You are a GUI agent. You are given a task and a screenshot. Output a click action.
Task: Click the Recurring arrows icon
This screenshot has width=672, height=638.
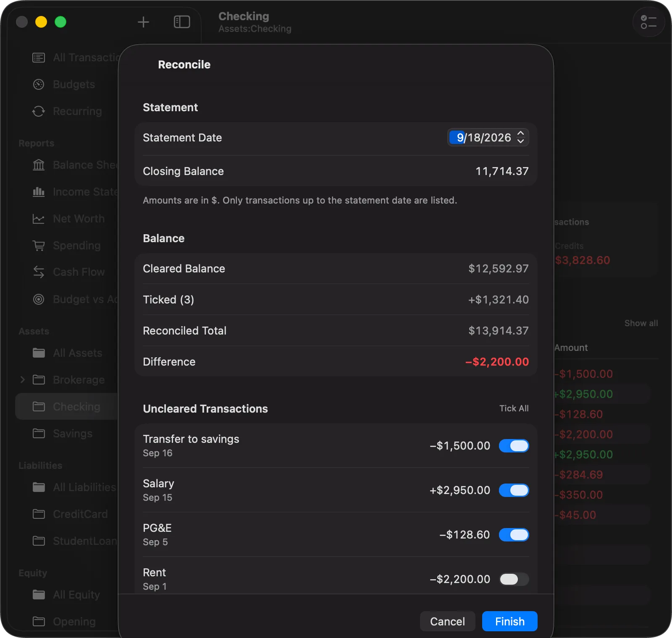[x=39, y=111]
